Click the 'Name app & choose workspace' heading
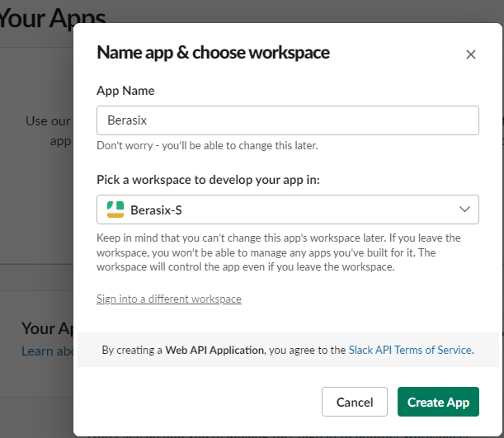Screen dimensions: 504x438 (213, 53)
